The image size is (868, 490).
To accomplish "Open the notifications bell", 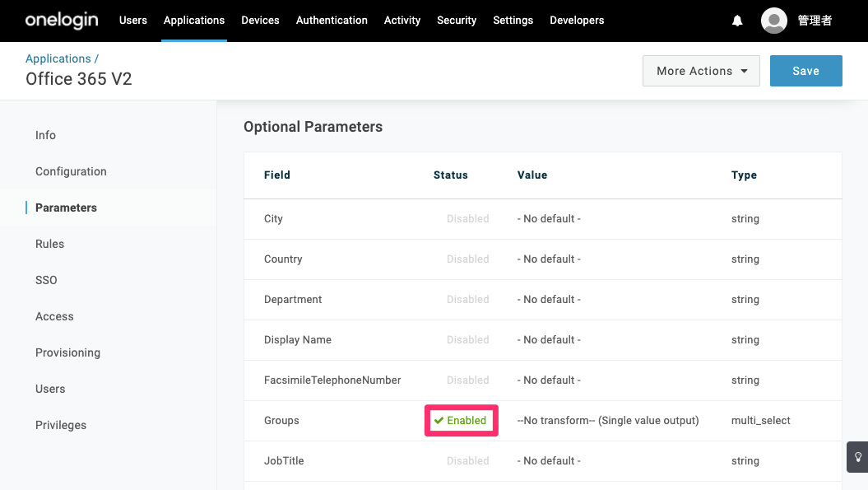I will 737,21.
